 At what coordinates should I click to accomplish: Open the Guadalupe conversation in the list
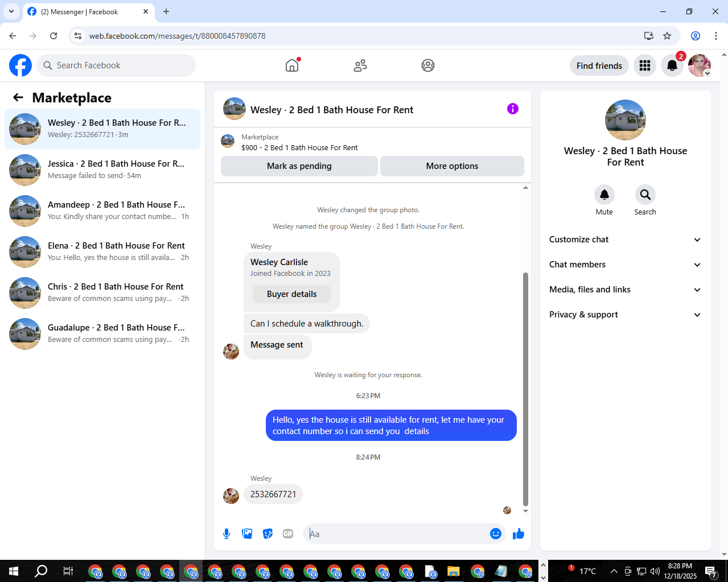[x=102, y=334]
